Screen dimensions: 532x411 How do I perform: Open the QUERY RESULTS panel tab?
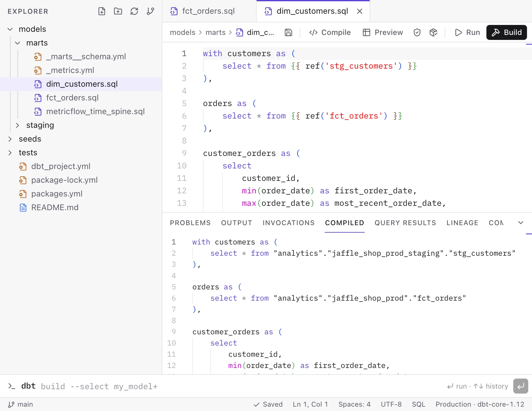click(x=405, y=223)
